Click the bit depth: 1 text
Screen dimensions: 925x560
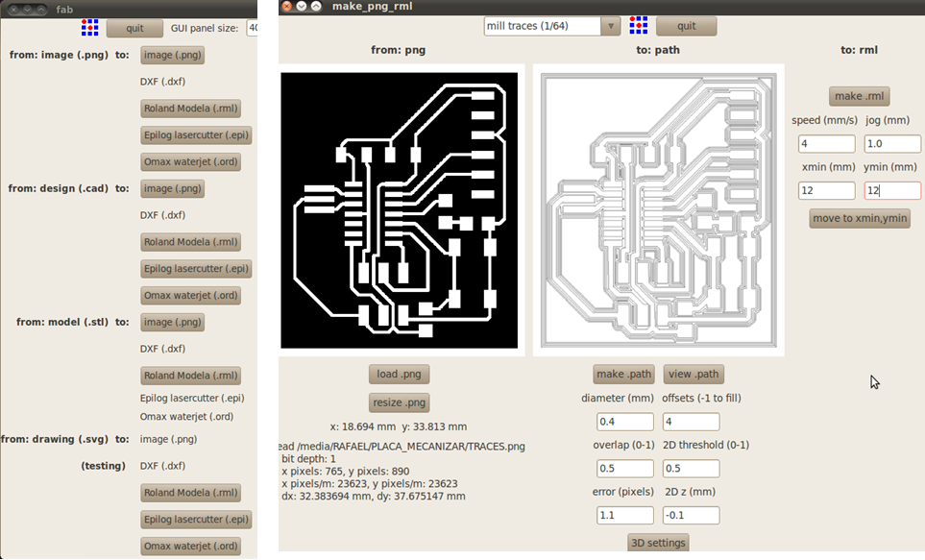(x=308, y=459)
